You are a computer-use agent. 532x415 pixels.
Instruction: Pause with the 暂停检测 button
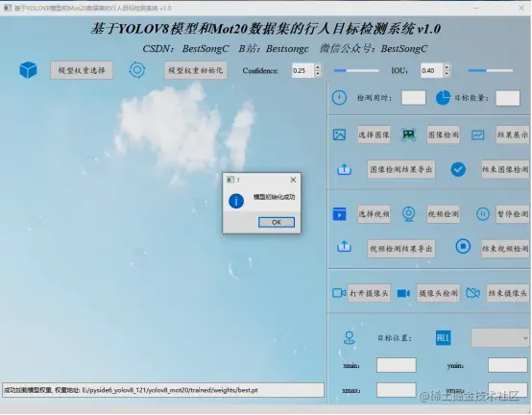[513, 214]
